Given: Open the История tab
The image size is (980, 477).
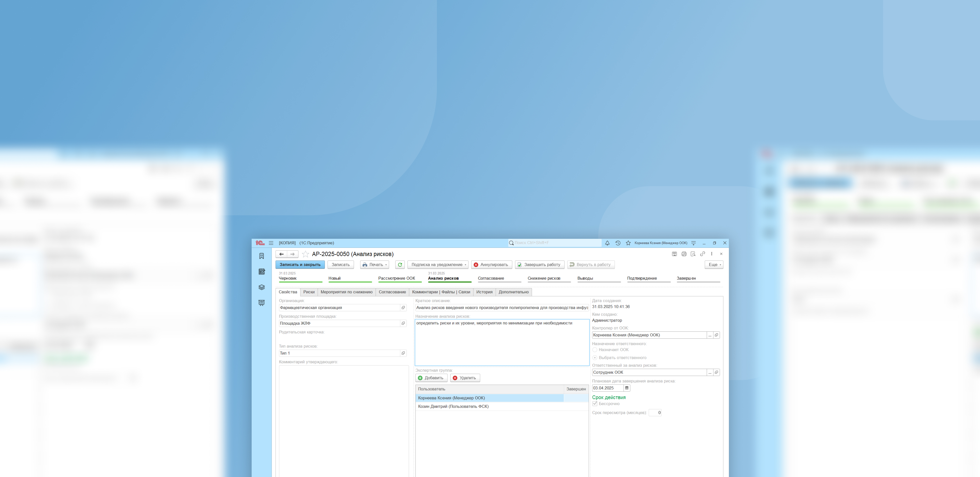Looking at the screenshot, I should (484, 292).
